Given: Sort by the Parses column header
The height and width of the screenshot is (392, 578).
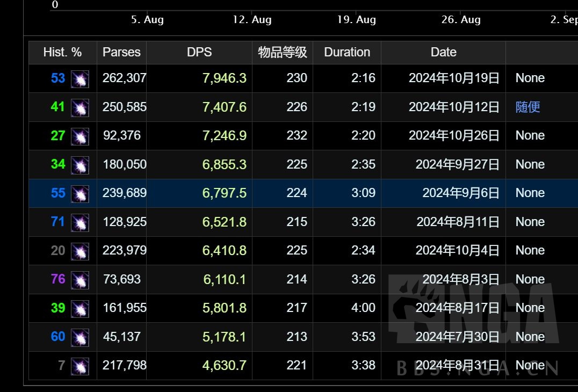Looking at the screenshot, I should coord(121,53).
